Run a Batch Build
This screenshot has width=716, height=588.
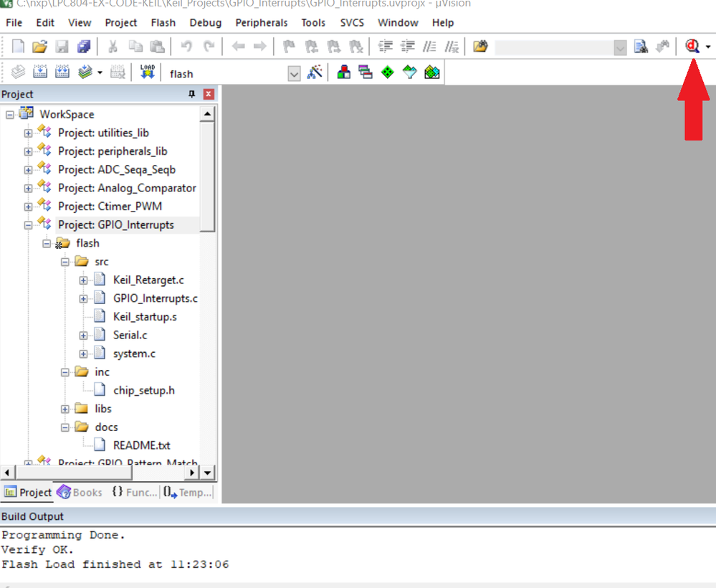click(x=85, y=72)
